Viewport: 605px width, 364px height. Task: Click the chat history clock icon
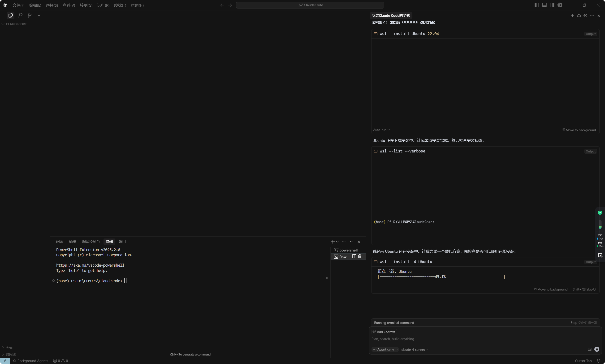click(x=585, y=16)
